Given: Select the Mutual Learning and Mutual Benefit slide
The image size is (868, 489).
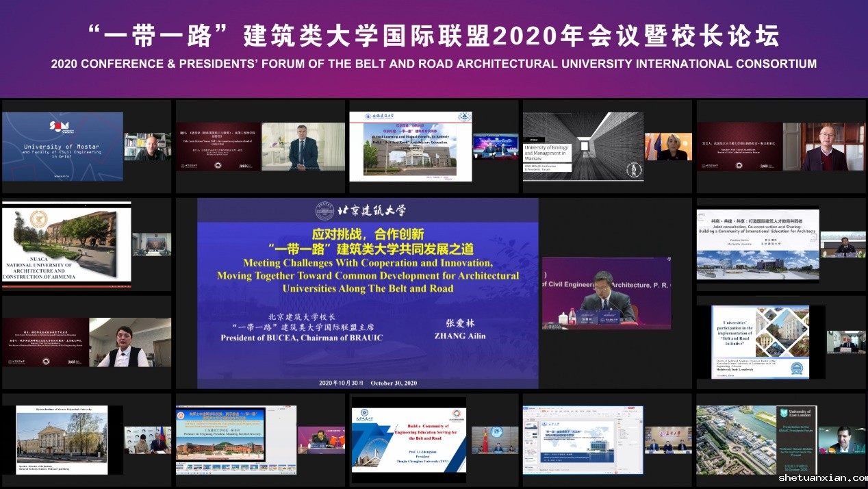Looking at the screenshot, I should point(410,147).
